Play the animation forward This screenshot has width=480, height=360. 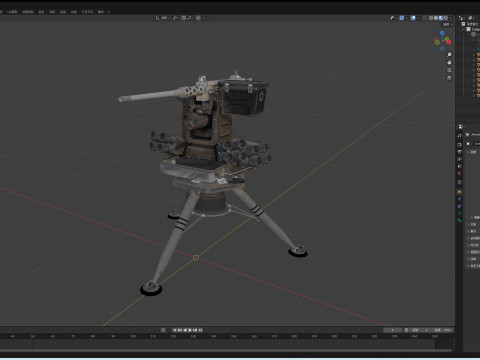pos(190,330)
